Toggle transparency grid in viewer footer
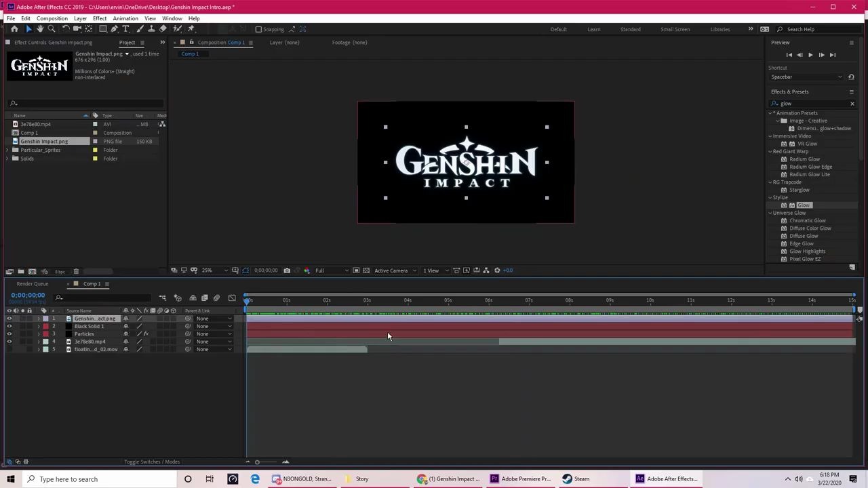Image resolution: width=868 pixels, height=488 pixels. (366, 270)
